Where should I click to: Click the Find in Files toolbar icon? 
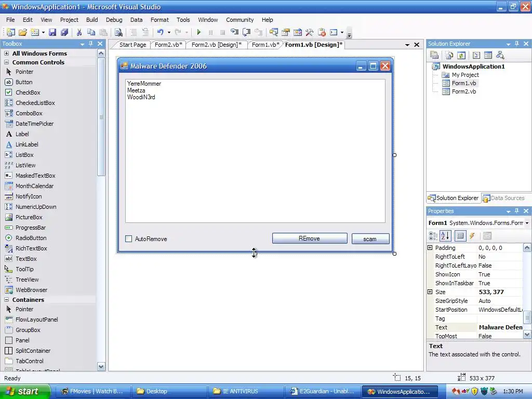(118, 32)
